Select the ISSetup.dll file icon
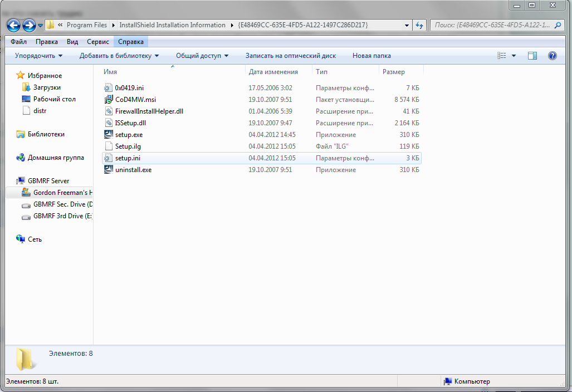572x392 pixels. [x=109, y=123]
